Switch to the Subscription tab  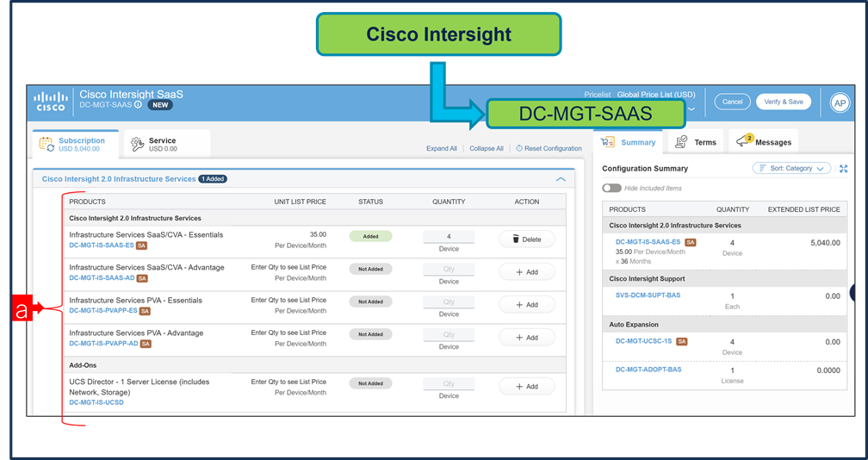(x=76, y=144)
